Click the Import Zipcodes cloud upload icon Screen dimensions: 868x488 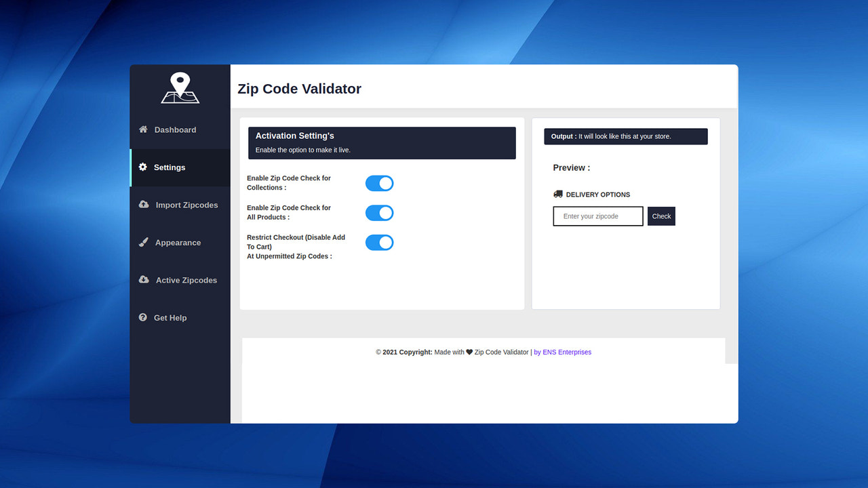[x=142, y=204]
